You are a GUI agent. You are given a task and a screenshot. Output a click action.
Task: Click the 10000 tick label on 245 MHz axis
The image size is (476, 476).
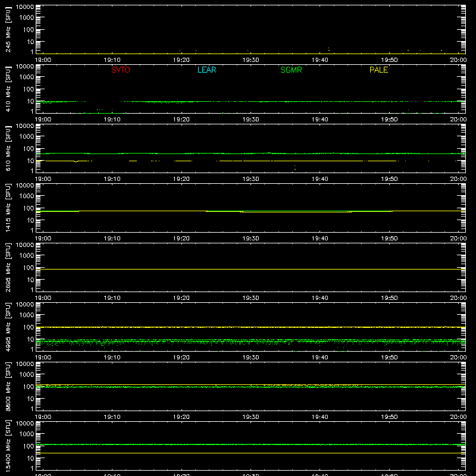25,7
